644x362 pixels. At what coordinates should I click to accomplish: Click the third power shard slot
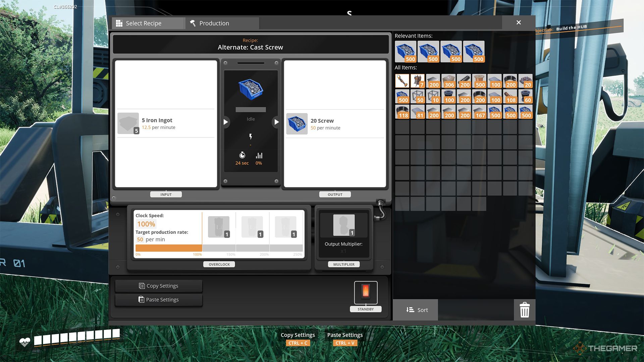286,227
